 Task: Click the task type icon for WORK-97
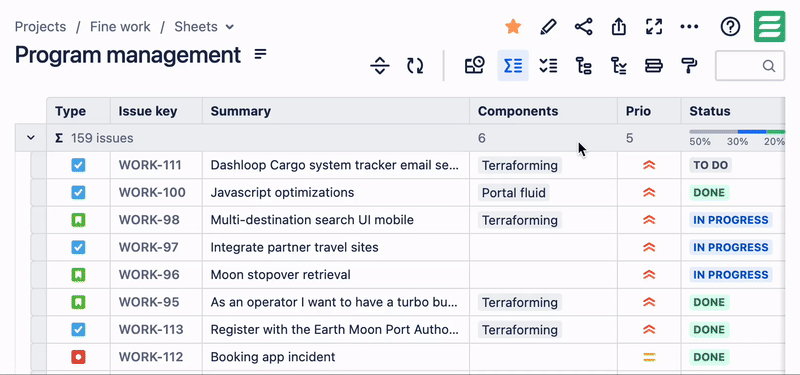(78, 247)
